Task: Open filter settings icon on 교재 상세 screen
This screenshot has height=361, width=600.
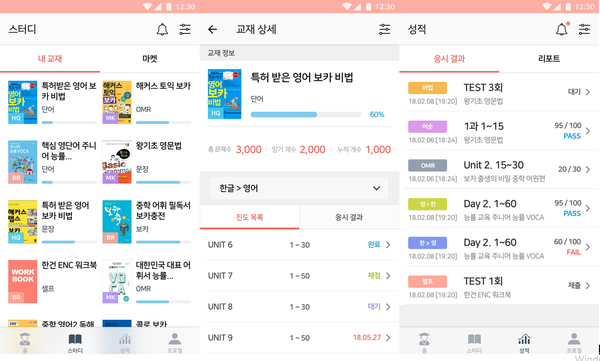Action: pyautogui.click(x=385, y=29)
